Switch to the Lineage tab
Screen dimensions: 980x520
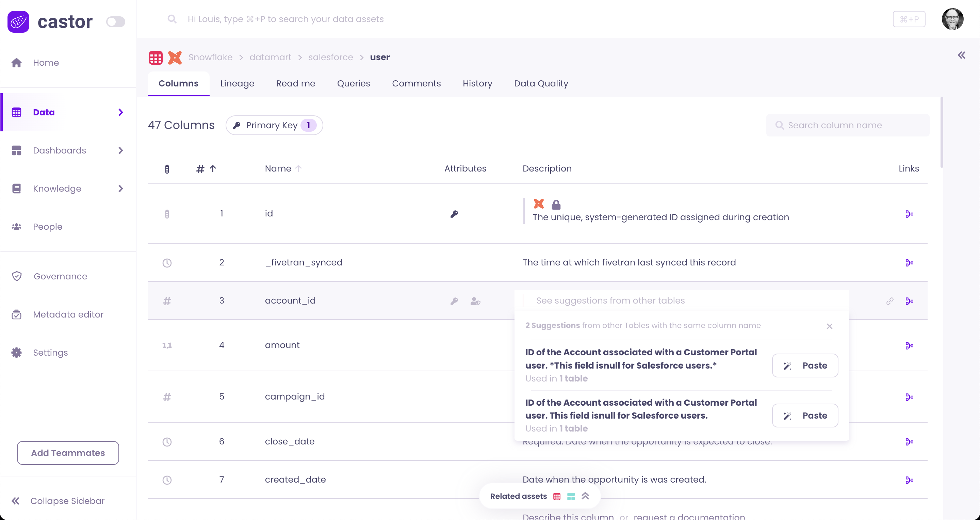coord(237,83)
